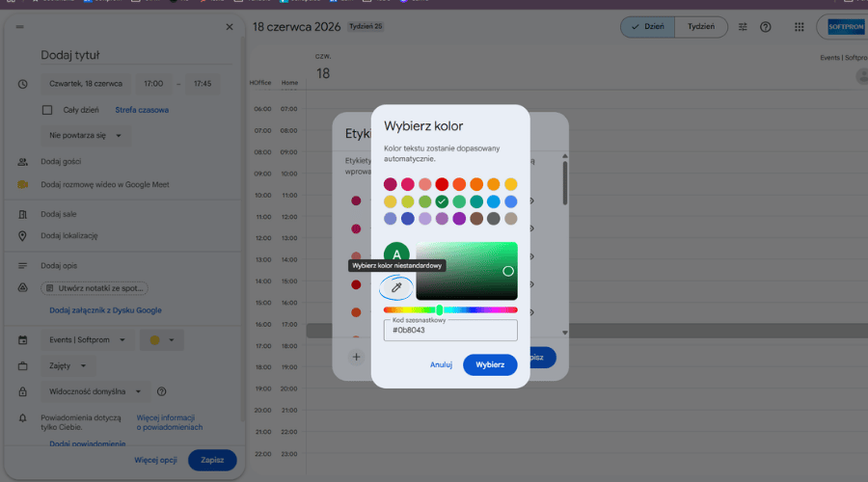Viewport: 868px width, 482px height.
Task: Click the bell notifications icon
Action: (23, 417)
